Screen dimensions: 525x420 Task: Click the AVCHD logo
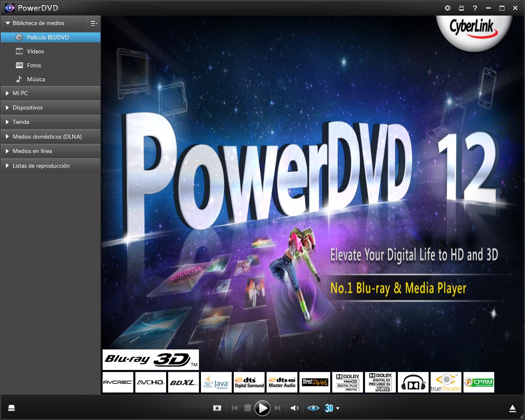[x=151, y=382]
